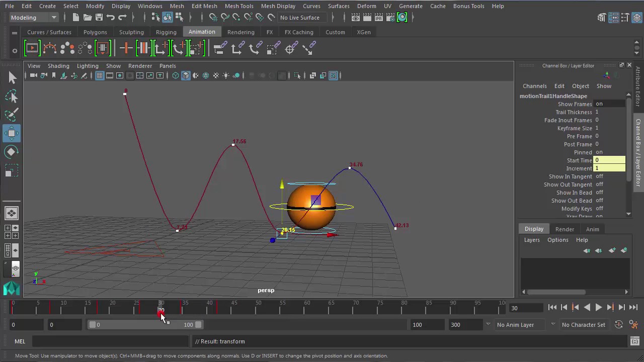Click the Motion Trail shelf icon
This screenshot has width=644, height=362.
pos(49,48)
